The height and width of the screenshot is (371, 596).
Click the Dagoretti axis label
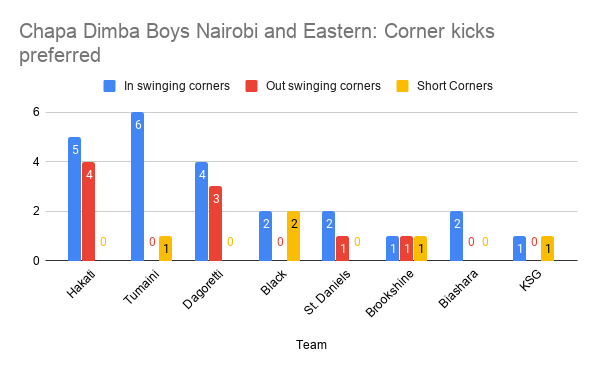point(203,290)
